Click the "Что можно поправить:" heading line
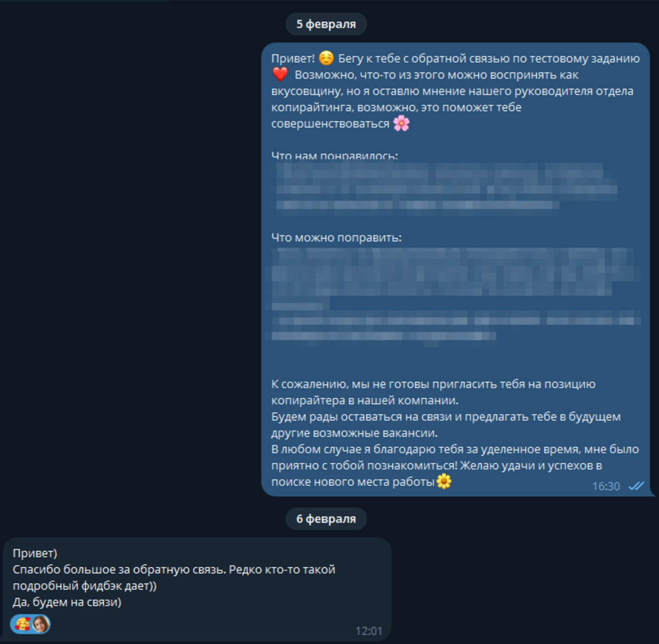 click(x=336, y=237)
